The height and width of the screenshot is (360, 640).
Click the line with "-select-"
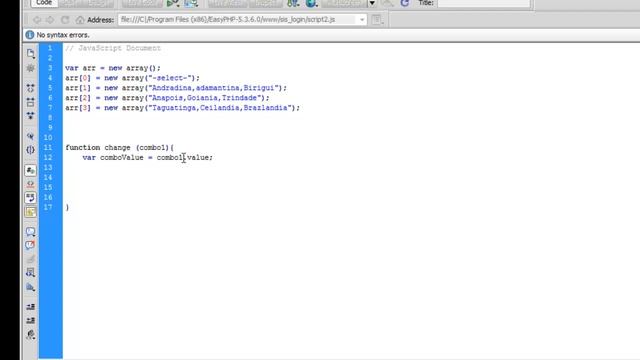133,78
